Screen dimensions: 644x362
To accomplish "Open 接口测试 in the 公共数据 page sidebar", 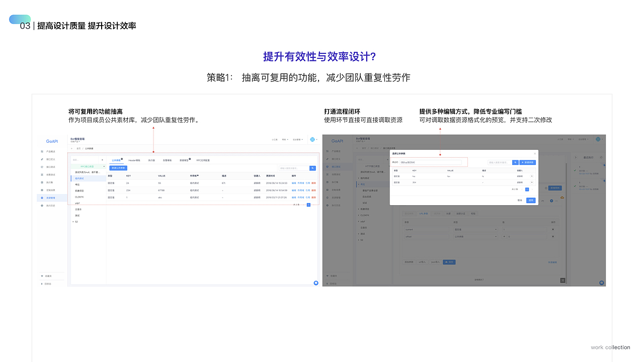I will point(51,167).
